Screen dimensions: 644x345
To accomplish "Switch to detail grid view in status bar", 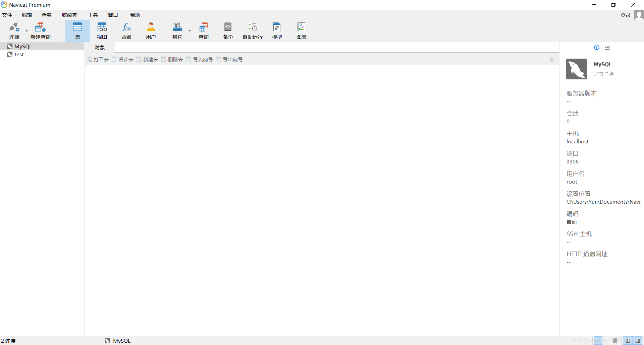I will (x=615, y=341).
